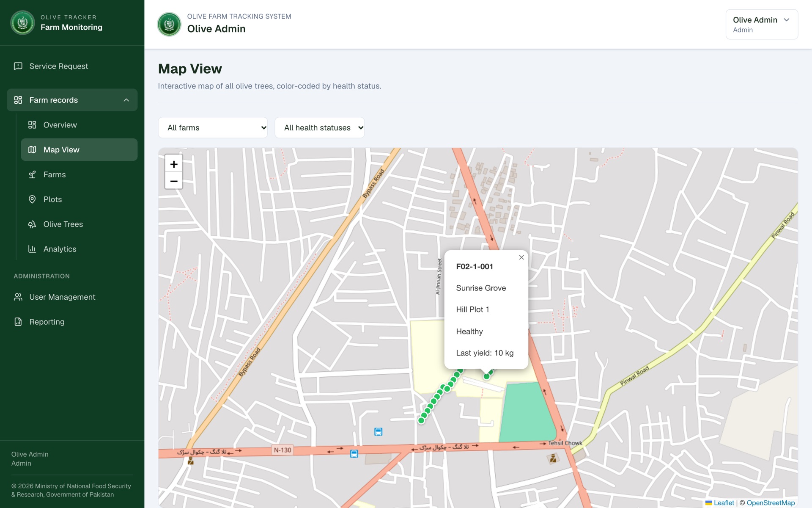Open the OpenStreetMap attribution link
This screenshot has height=508, width=812.
coord(771,503)
